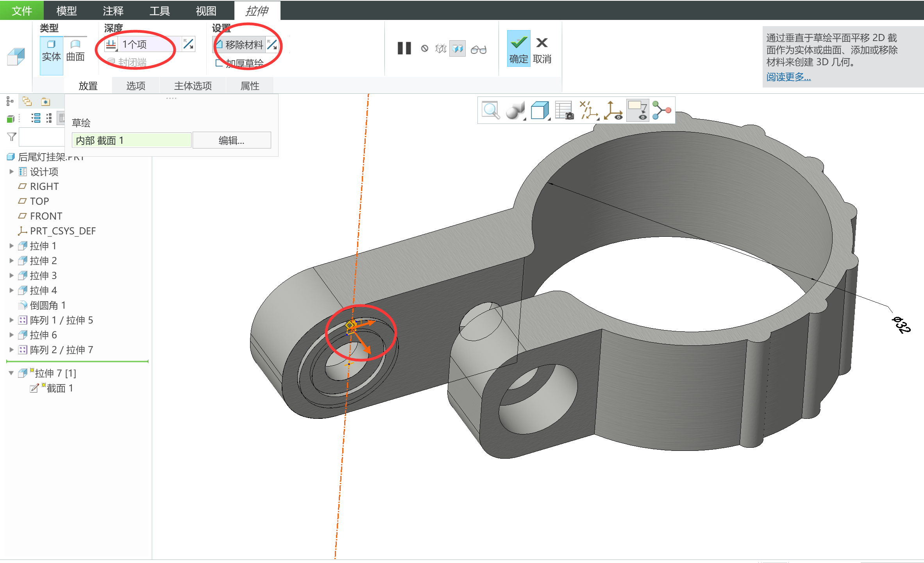
Task: Toggle the datum display filters icon
Action: tap(589, 111)
